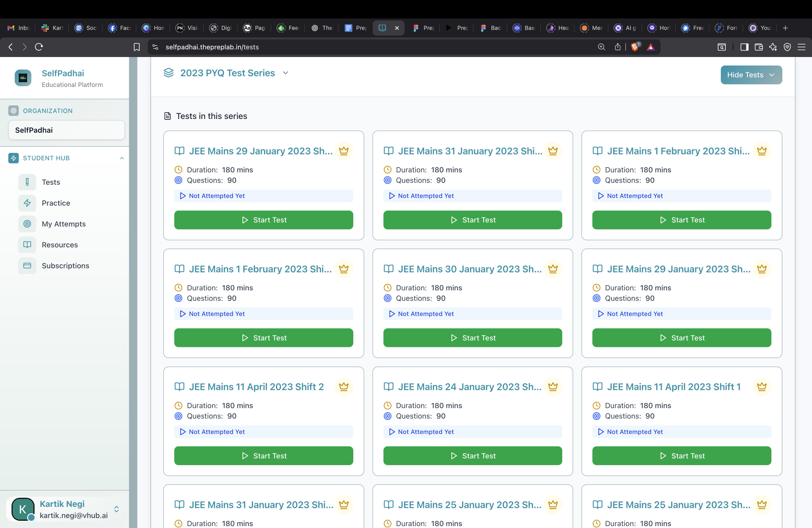Click the Brave Leo AI sparkle icon
This screenshot has width=812, height=528.
[773, 47]
